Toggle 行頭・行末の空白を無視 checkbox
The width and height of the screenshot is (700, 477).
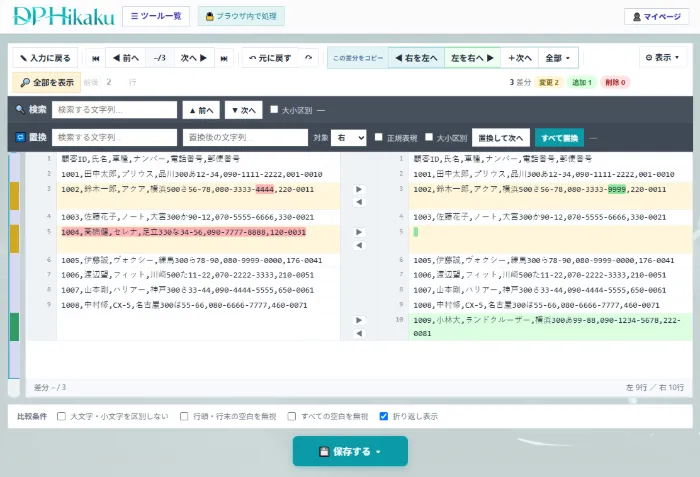pyautogui.click(x=184, y=416)
